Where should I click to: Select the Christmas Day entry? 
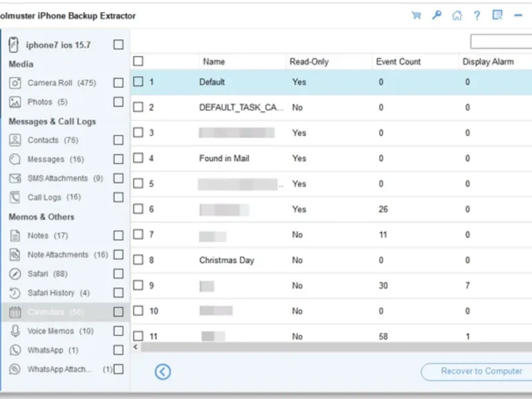227,260
